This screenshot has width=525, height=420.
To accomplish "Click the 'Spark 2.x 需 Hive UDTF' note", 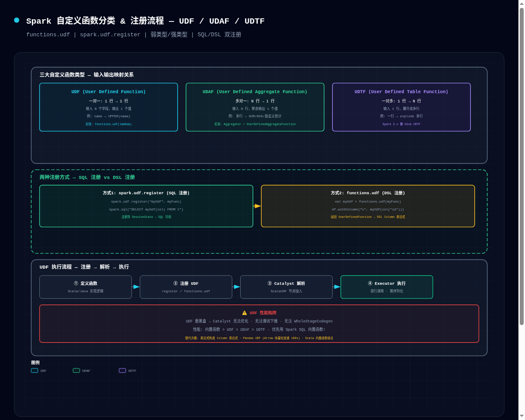I will (401, 124).
